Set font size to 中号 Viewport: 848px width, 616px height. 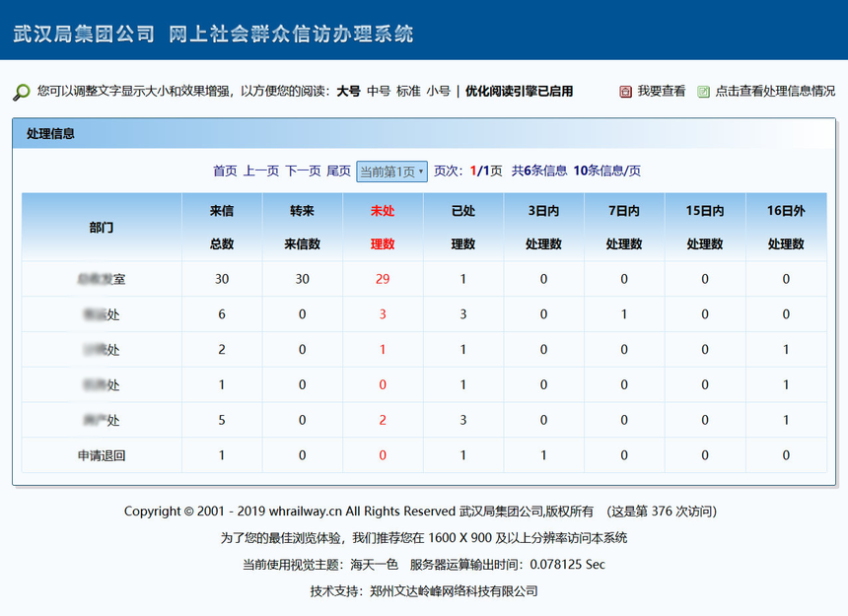pyautogui.click(x=379, y=91)
